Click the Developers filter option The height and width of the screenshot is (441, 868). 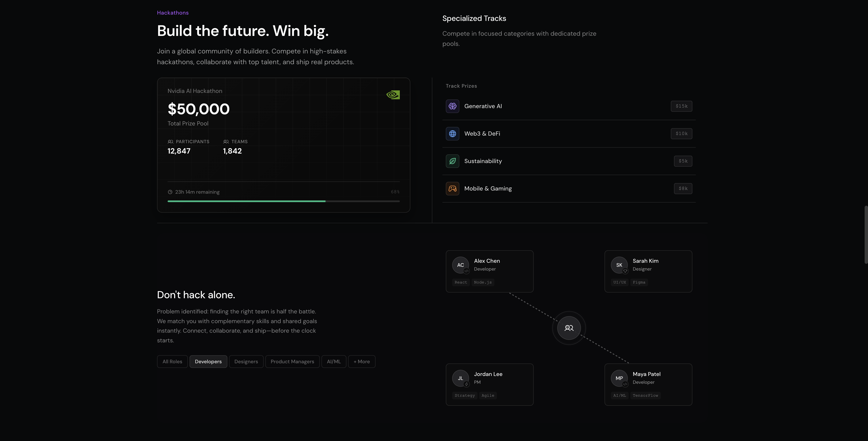point(208,361)
